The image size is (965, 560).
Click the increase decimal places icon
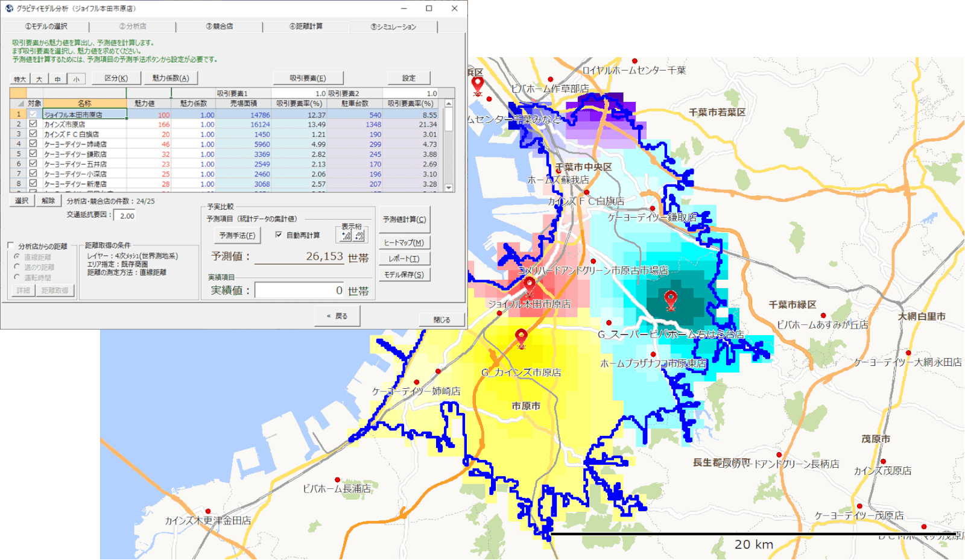[x=347, y=236]
